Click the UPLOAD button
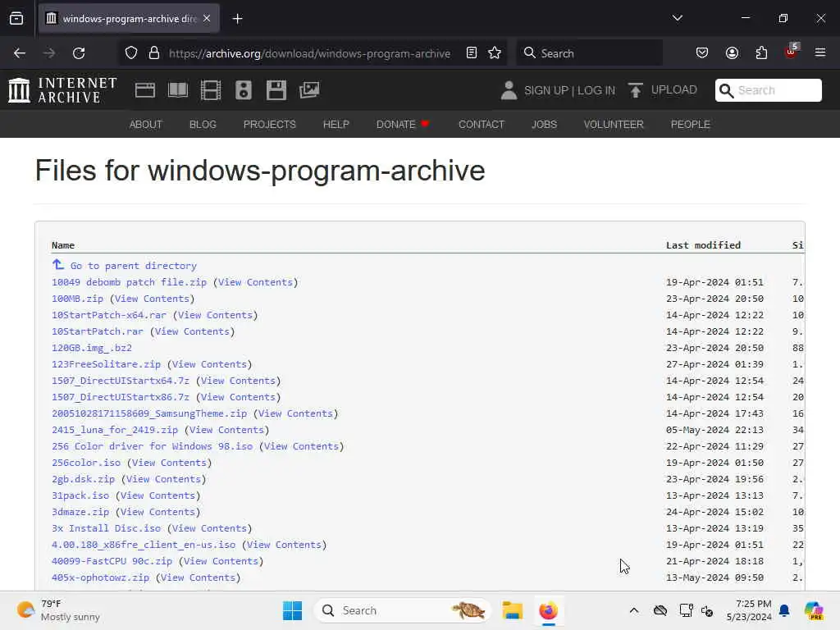The image size is (840, 630). click(x=663, y=90)
